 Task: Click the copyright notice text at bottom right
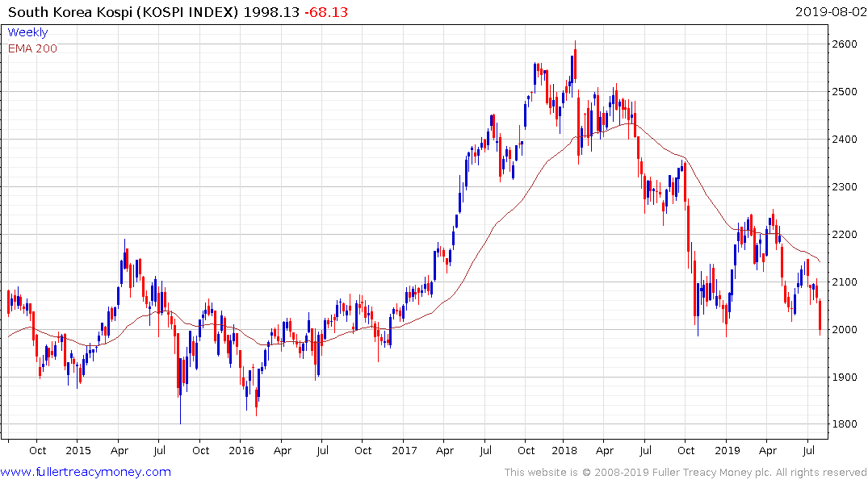click(x=686, y=473)
